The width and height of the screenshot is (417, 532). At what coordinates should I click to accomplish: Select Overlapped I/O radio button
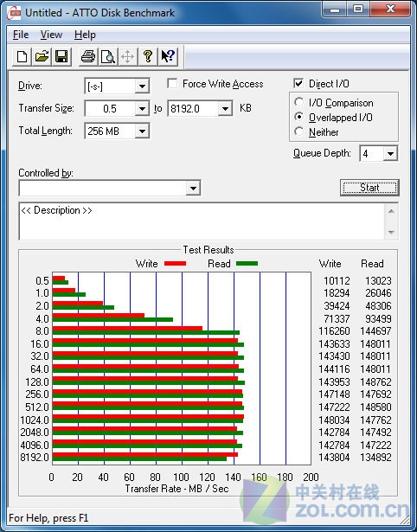coord(299,117)
